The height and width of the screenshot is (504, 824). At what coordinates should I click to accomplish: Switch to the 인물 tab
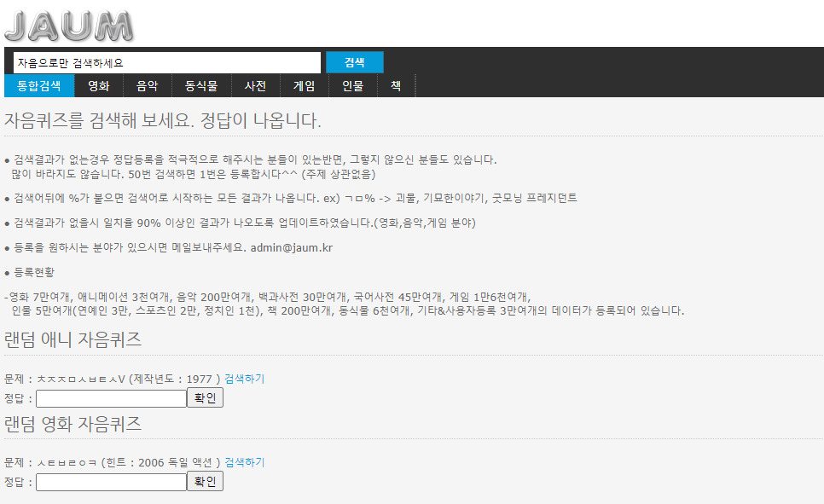tap(352, 85)
